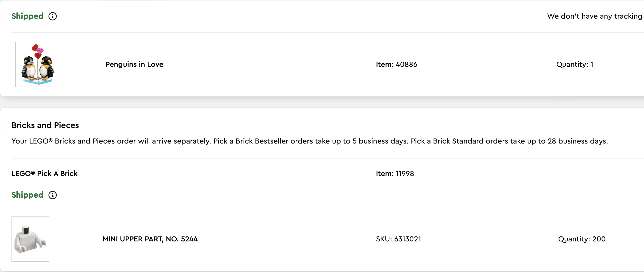Click the Bricks and Pieces heading

click(x=45, y=125)
